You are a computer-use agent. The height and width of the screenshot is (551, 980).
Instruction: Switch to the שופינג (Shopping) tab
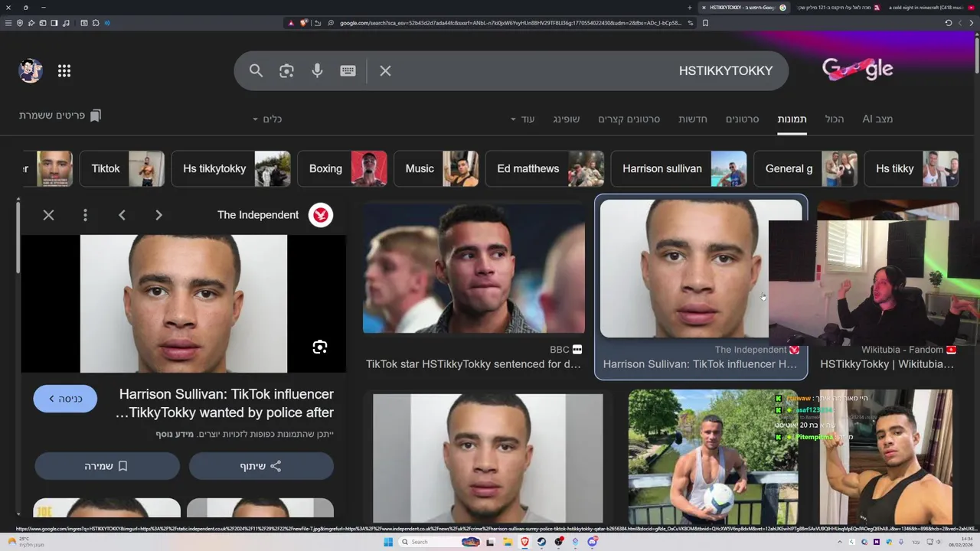click(x=566, y=119)
